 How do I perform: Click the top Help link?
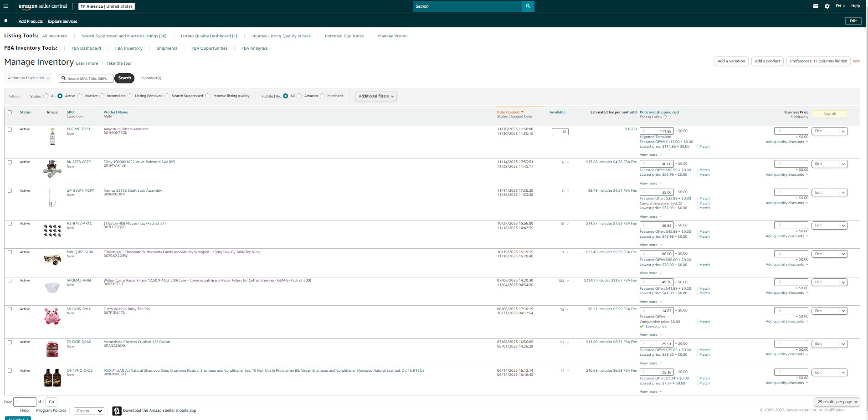click(856, 6)
